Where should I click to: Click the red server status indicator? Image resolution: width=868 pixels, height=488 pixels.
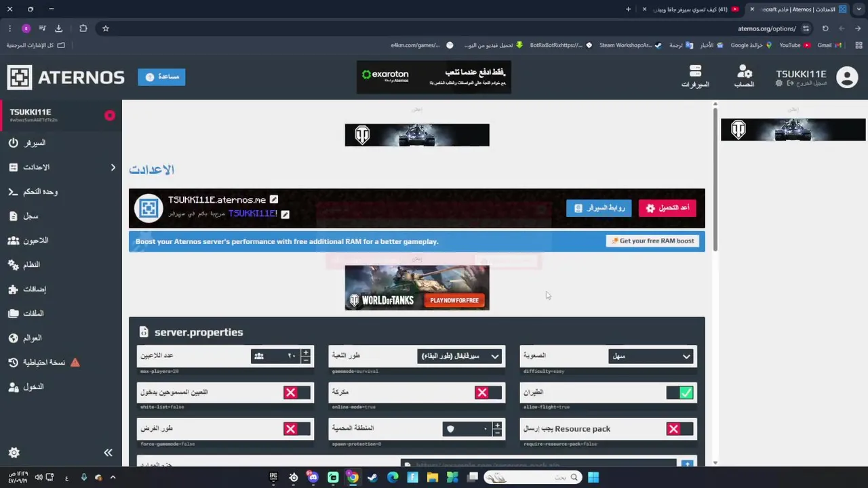(110, 116)
